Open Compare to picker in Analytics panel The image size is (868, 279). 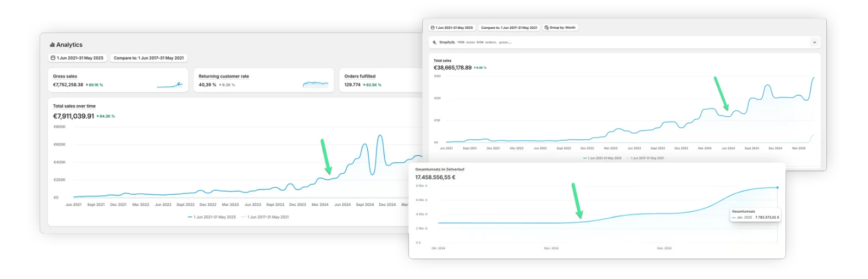click(149, 58)
